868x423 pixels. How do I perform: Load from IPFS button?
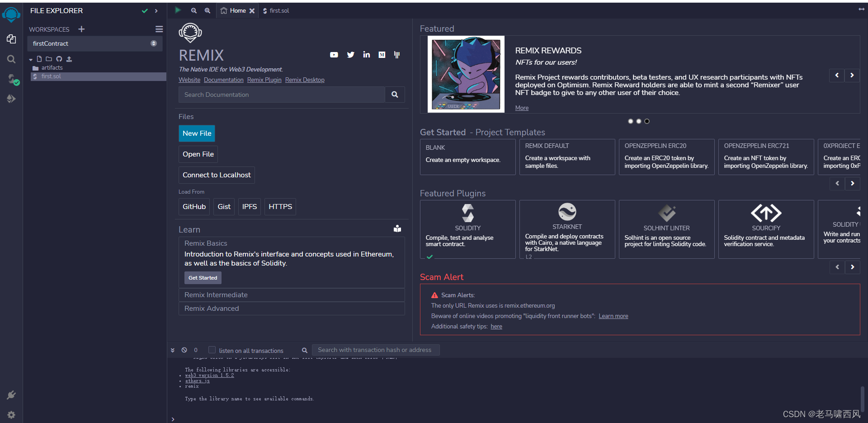click(249, 207)
